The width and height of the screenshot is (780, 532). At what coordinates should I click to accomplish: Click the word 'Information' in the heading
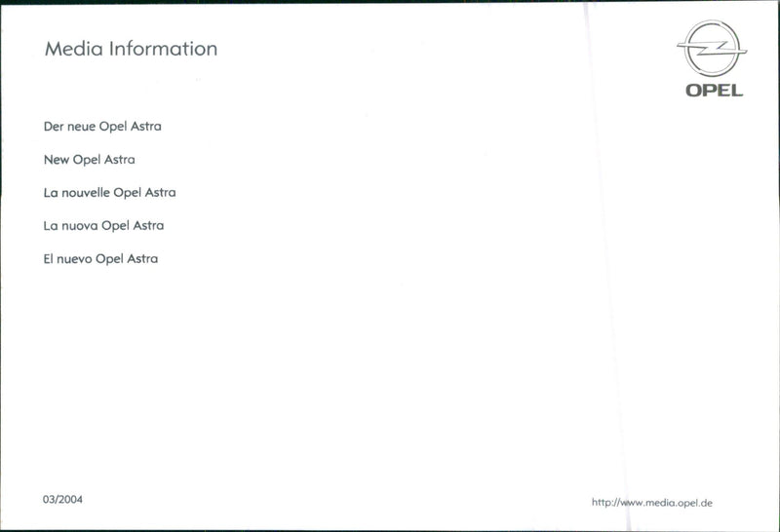[163, 49]
